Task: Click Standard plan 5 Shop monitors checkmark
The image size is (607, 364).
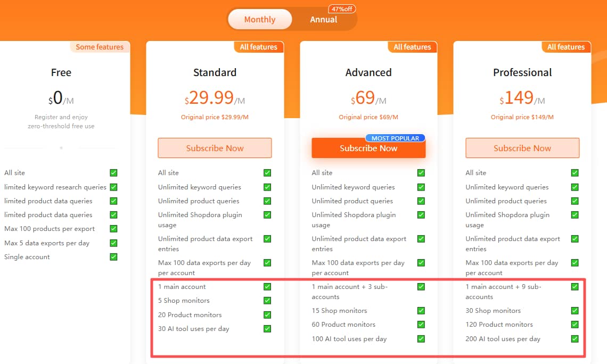Action: click(x=267, y=301)
